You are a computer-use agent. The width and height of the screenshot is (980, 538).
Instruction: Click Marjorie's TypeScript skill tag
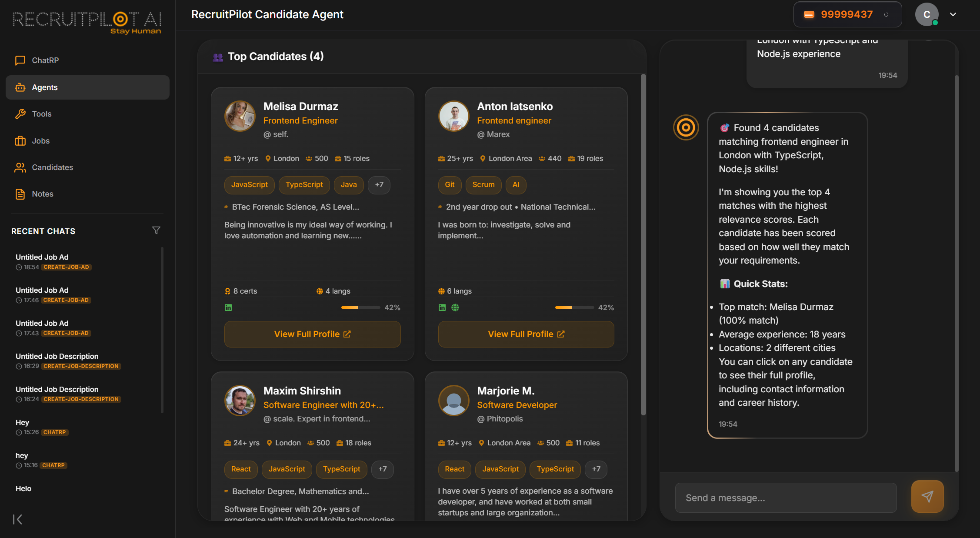click(555, 469)
